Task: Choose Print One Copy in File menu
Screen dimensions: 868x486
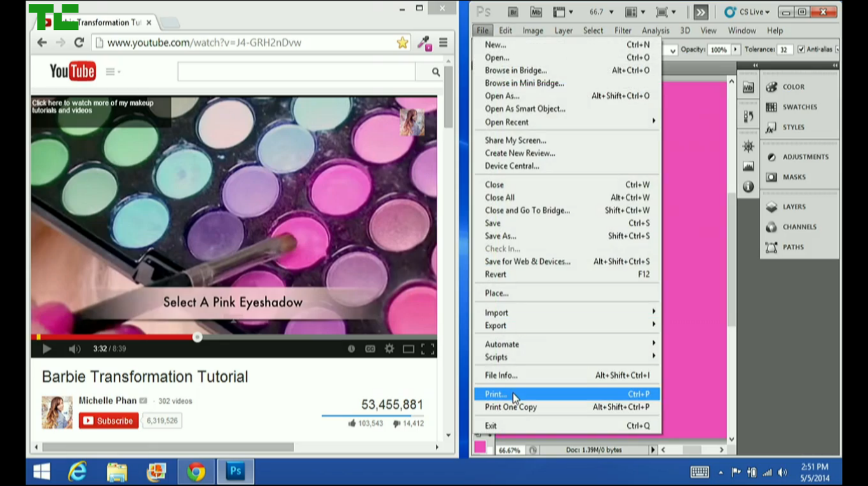Action: [x=567, y=407]
